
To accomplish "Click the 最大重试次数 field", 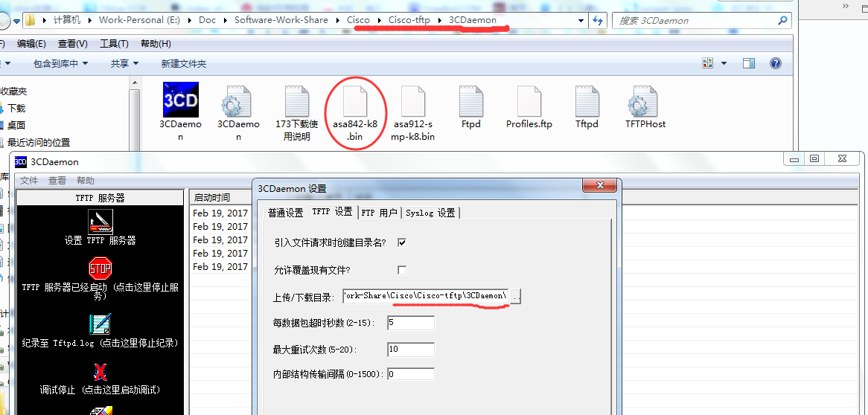I will pyautogui.click(x=411, y=349).
